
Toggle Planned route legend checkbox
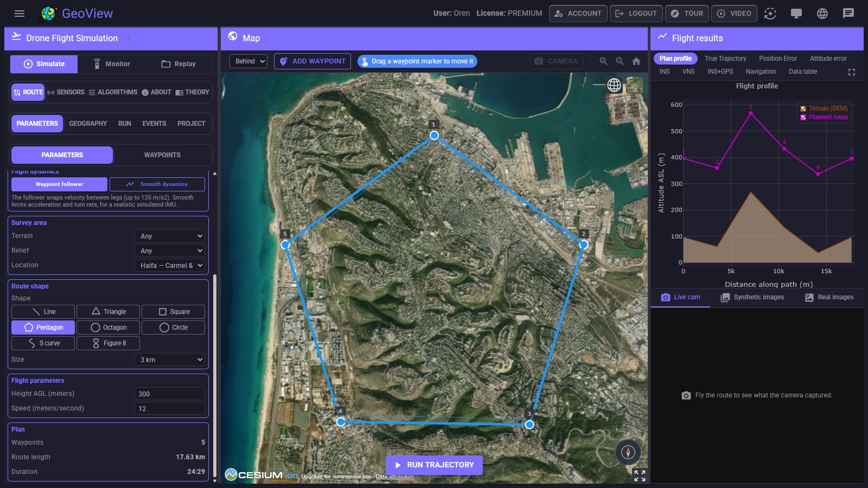(x=803, y=117)
